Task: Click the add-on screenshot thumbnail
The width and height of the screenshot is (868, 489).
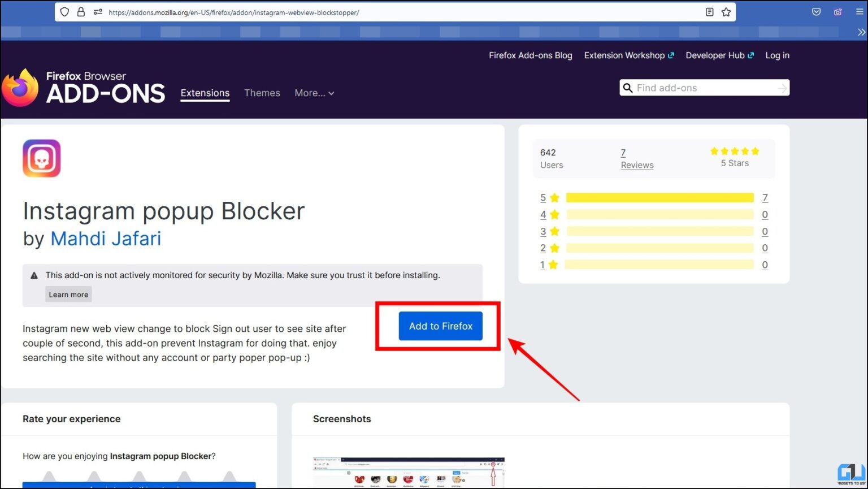Action: (408, 473)
